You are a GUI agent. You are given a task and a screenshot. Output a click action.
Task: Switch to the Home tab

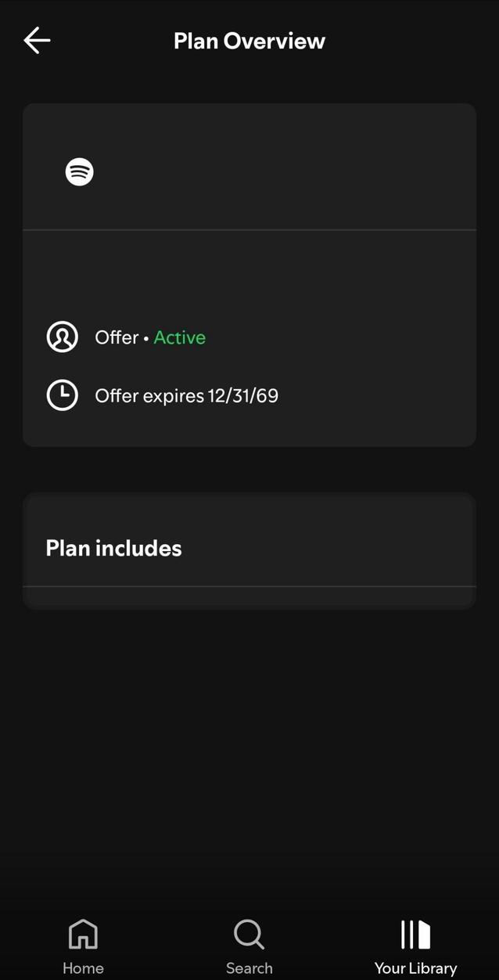(x=83, y=943)
